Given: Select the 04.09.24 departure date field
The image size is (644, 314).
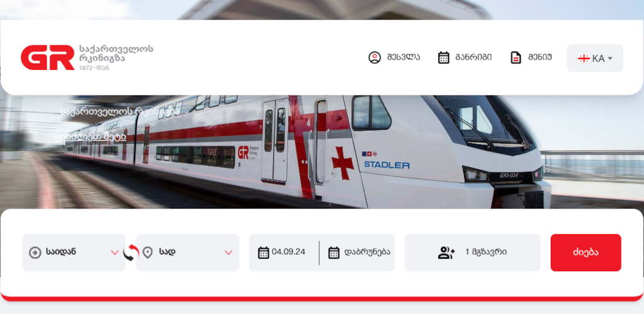Looking at the screenshot, I should click(x=284, y=252).
